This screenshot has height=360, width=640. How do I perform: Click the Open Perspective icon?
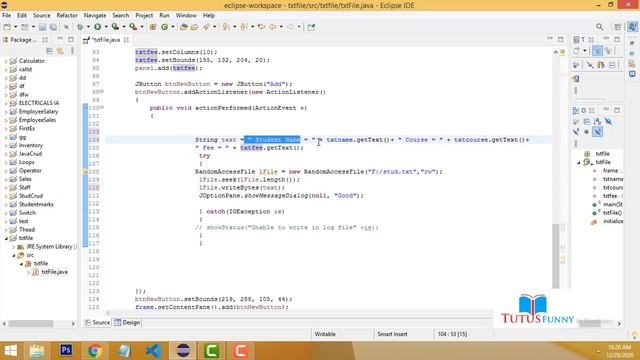[618, 27]
